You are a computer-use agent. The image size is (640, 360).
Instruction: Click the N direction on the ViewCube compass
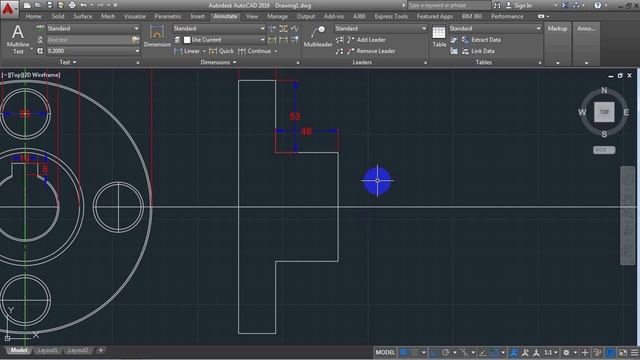coord(604,90)
